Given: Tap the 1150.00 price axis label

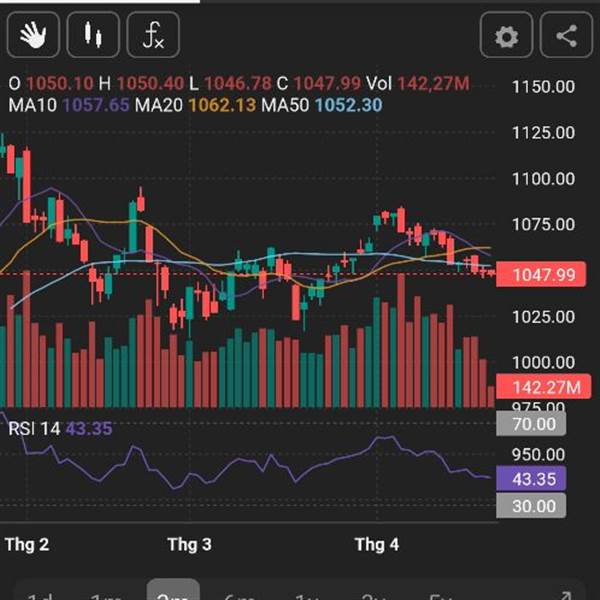Looking at the screenshot, I should tap(543, 87).
